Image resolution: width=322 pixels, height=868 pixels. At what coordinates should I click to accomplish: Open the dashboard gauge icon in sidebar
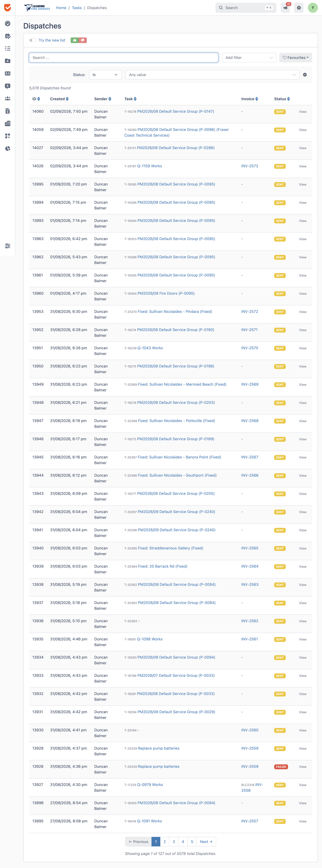click(x=7, y=24)
